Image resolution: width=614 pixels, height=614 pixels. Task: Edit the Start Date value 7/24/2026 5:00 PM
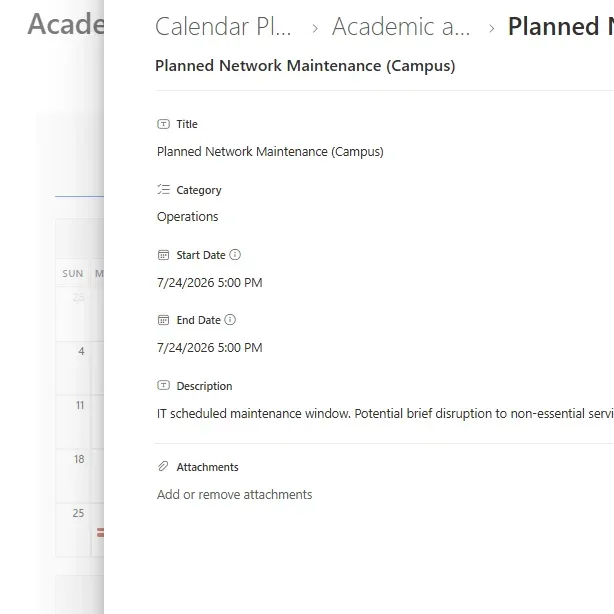coord(209,283)
